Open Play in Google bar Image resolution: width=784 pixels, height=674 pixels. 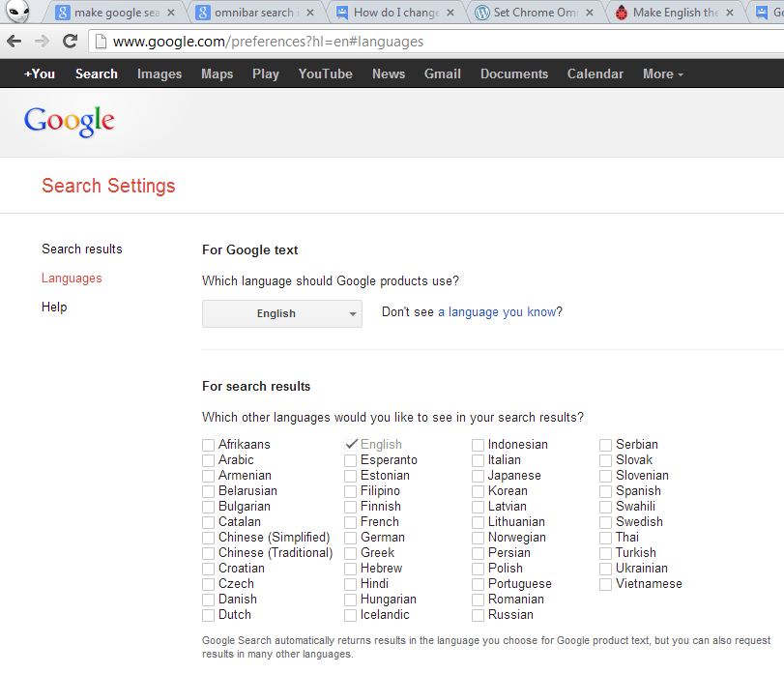point(266,74)
